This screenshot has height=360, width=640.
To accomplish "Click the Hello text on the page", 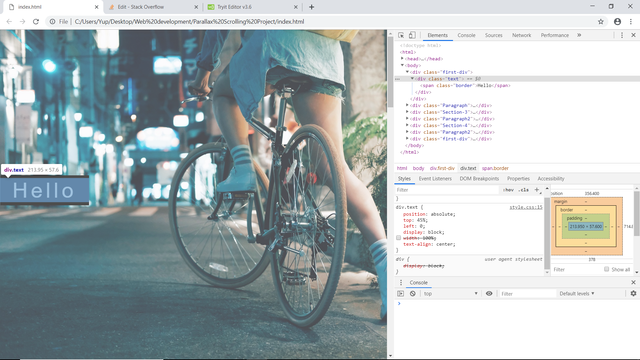I will [44, 191].
